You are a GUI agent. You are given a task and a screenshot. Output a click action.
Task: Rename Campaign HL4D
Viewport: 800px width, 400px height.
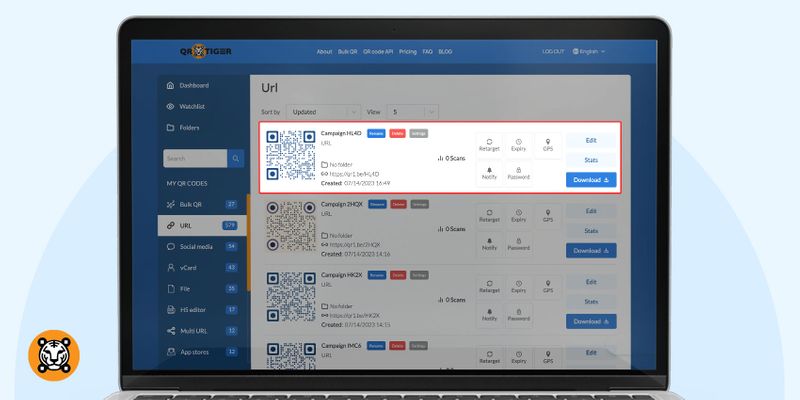[x=376, y=134]
